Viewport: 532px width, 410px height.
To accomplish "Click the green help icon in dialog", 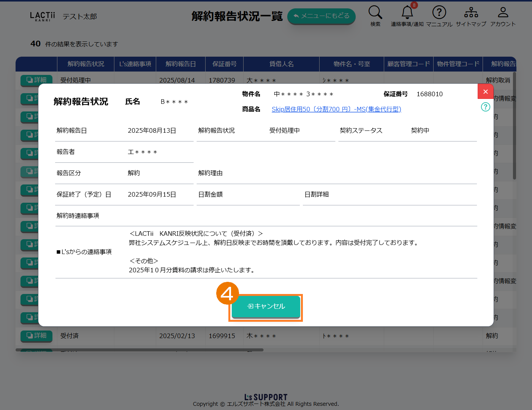I will tap(485, 107).
